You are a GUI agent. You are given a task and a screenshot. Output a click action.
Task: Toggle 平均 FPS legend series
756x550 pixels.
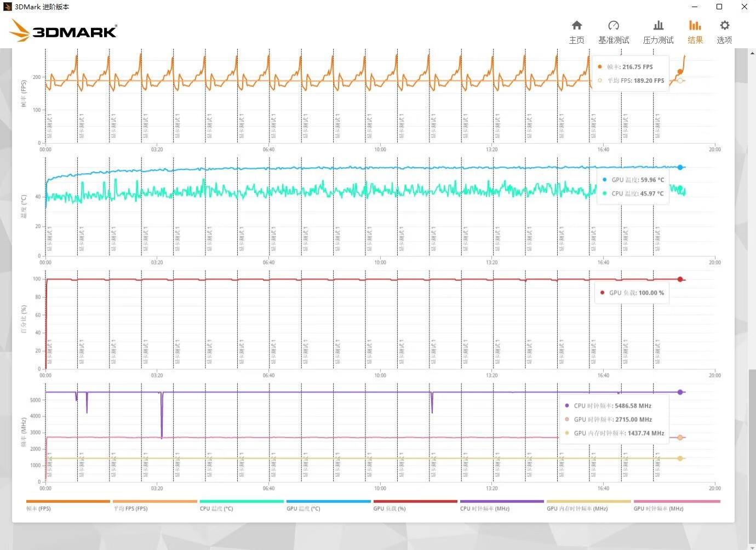point(154,505)
